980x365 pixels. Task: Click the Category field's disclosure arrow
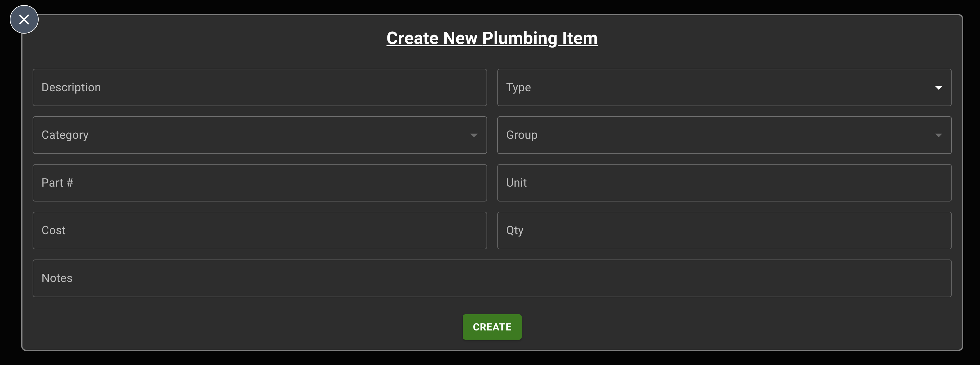474,135
